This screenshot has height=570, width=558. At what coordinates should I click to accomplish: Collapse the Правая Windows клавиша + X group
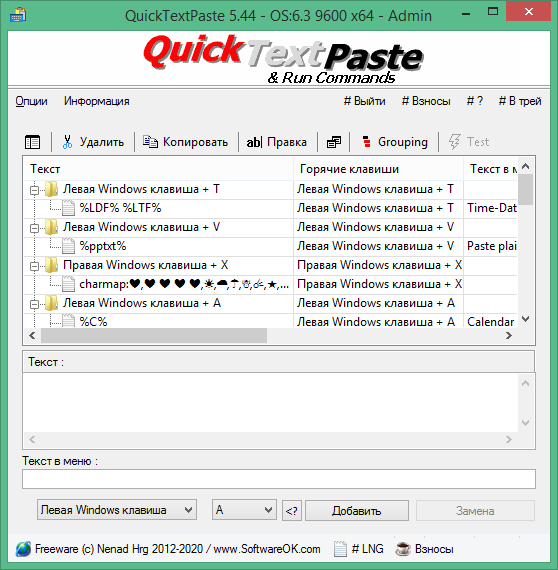tap(34, 266)
